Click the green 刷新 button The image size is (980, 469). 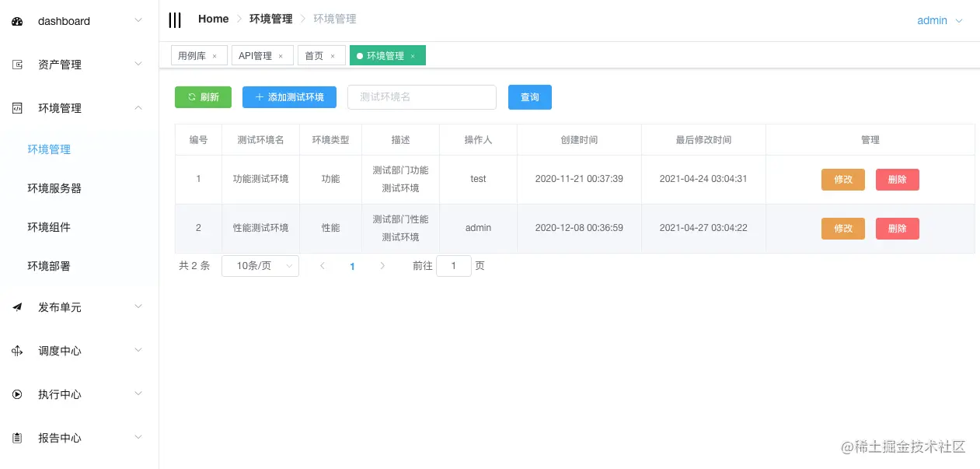click(x=203, y=97)
